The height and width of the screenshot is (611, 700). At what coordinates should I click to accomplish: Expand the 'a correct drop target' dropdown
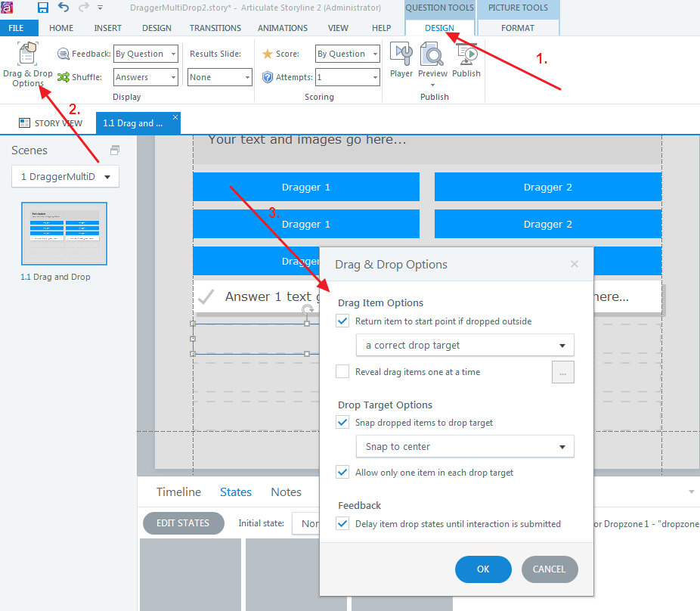(465, 346)
